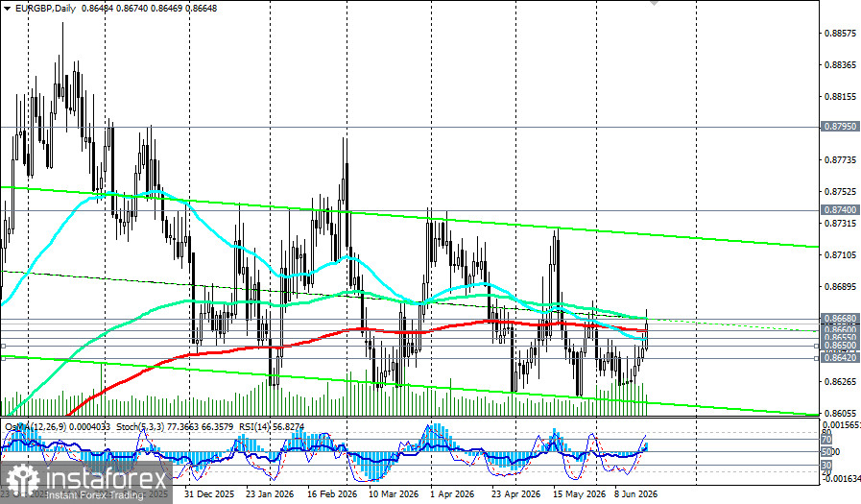Click the 10 Mar 2026 date label
The width and height of the screenshot is (861, 504).
[394, 494]
